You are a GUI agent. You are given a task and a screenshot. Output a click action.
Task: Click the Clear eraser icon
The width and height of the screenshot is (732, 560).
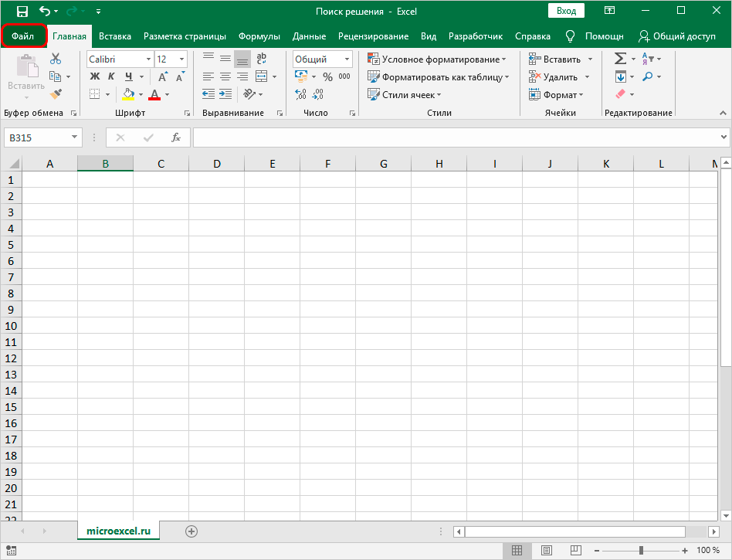click(x=621, y=94)
